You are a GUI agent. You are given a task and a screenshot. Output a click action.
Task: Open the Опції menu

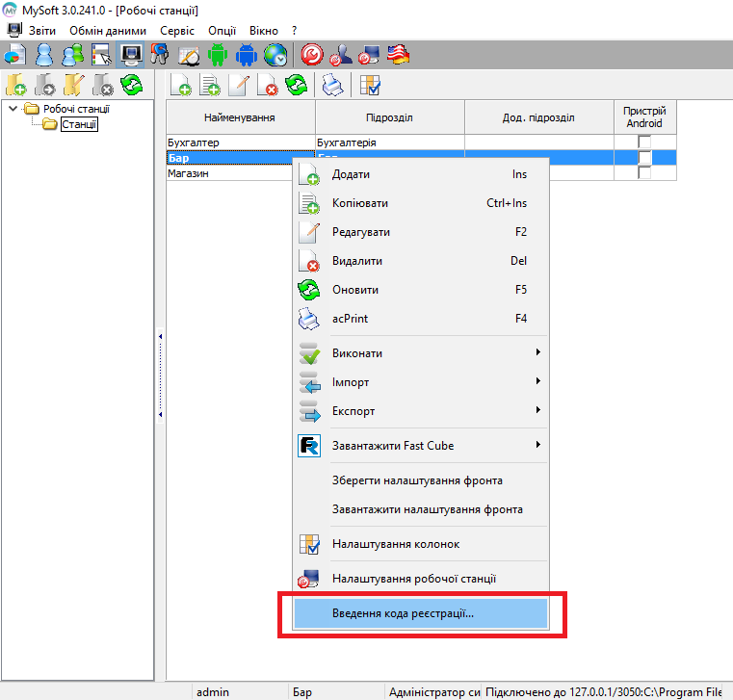[x=223, y=31]
